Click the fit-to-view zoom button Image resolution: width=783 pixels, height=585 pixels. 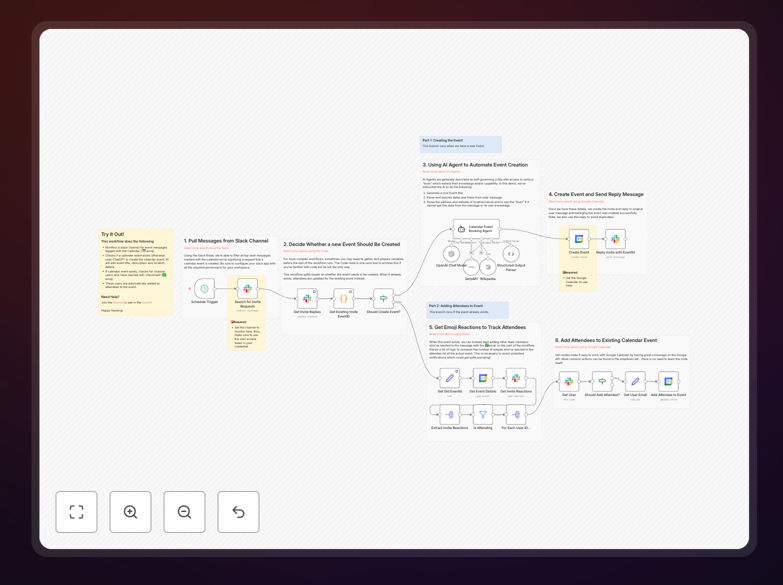[76, 512]
